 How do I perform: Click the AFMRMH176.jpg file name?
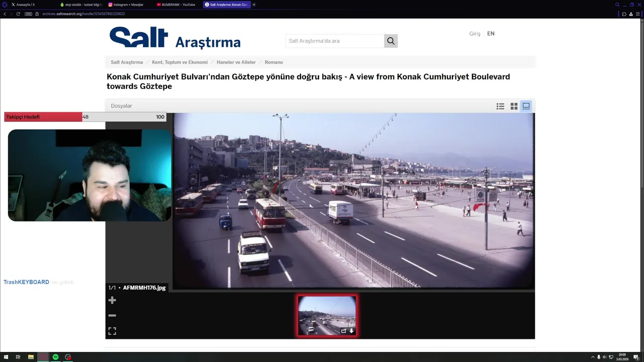[x=144, y=288]
